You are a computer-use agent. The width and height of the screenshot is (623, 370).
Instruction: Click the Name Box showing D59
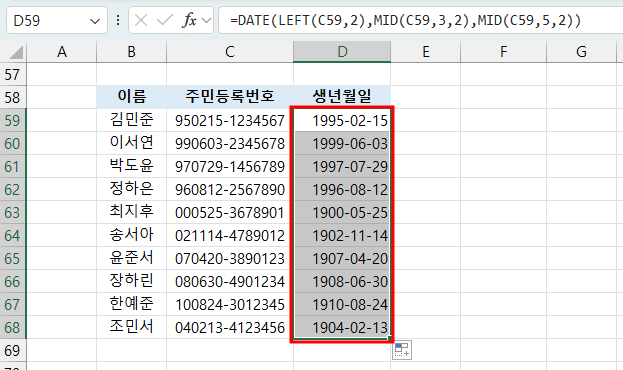pyautogui.click(x=57, y=20)
